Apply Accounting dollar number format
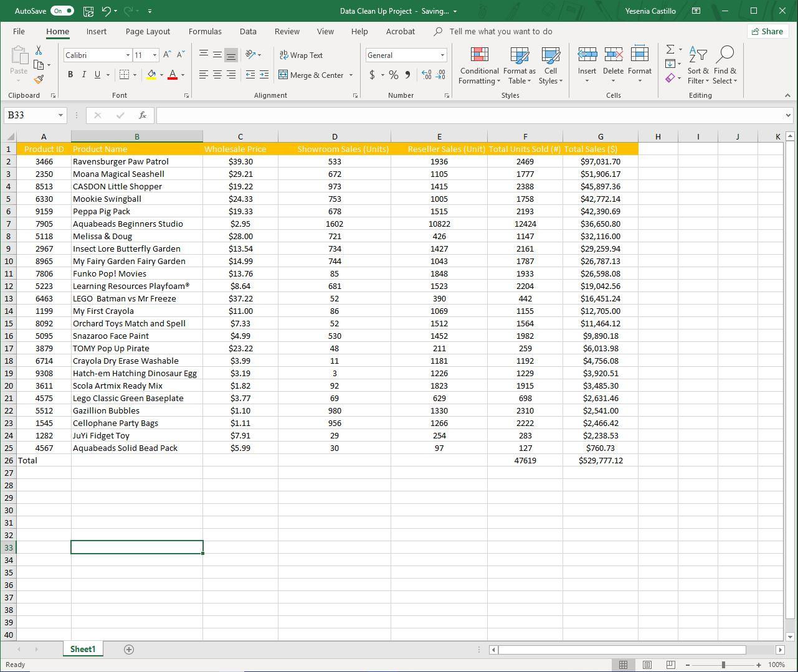Viewport: 798px width, 672px height. [x=372, y=75]
